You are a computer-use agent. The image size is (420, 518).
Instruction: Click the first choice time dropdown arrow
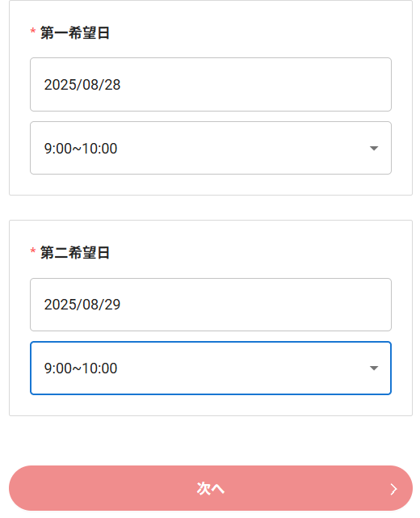[x=374, y=149]
